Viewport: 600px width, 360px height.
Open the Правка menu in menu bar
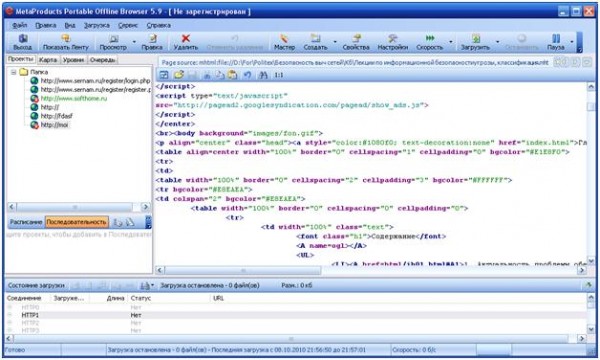(x=46, y=25)
